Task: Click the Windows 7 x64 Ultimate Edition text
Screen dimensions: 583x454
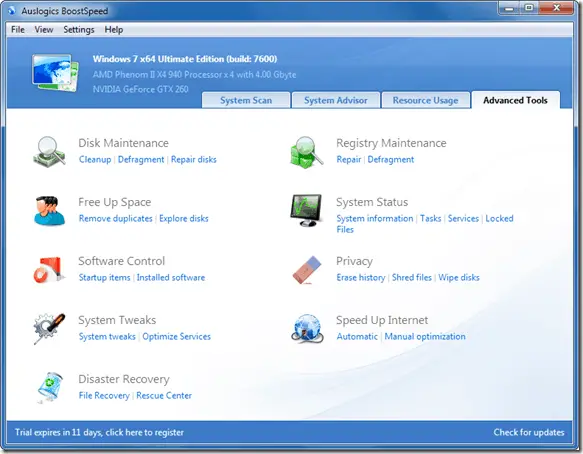Action: [x=185, y=59]
